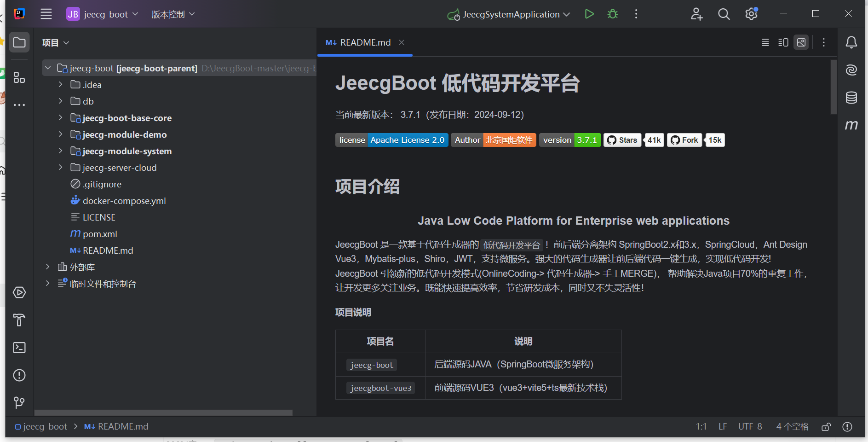The image size is (868, 442).
Task: Click the version 3.7.1 badge
Action: 570,140
